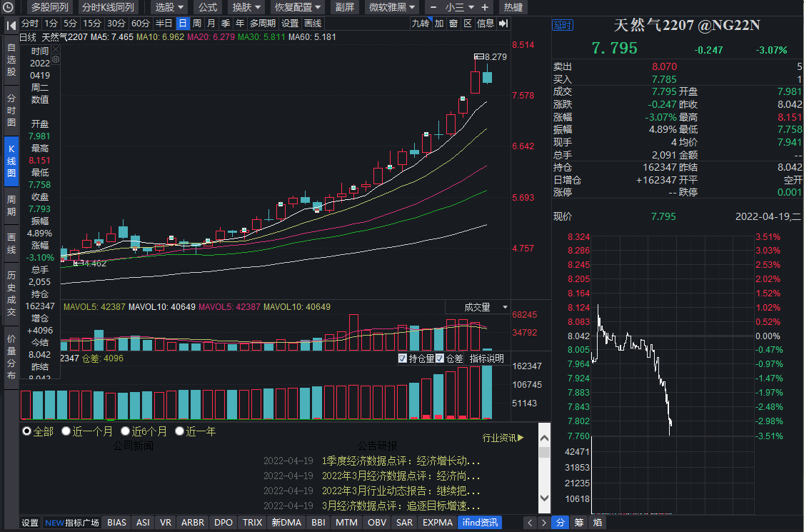This screenshot has width=804, height=532.
Task: Close the data column with X icon
Action: (x=55, y=51)
